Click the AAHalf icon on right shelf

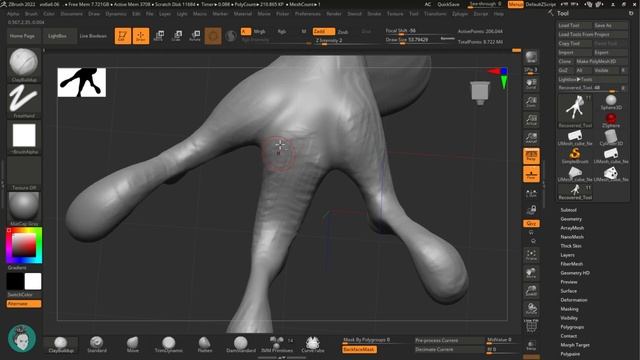(x=531, y=138)
